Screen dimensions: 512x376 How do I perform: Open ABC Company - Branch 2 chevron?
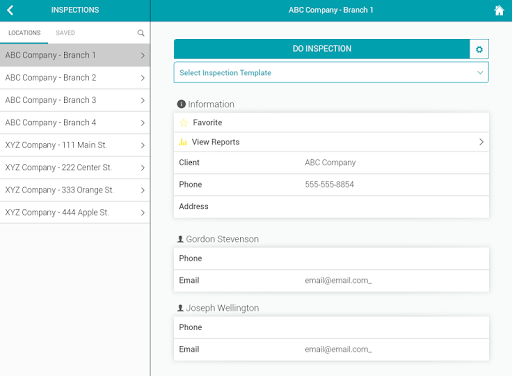coord(142,78)
